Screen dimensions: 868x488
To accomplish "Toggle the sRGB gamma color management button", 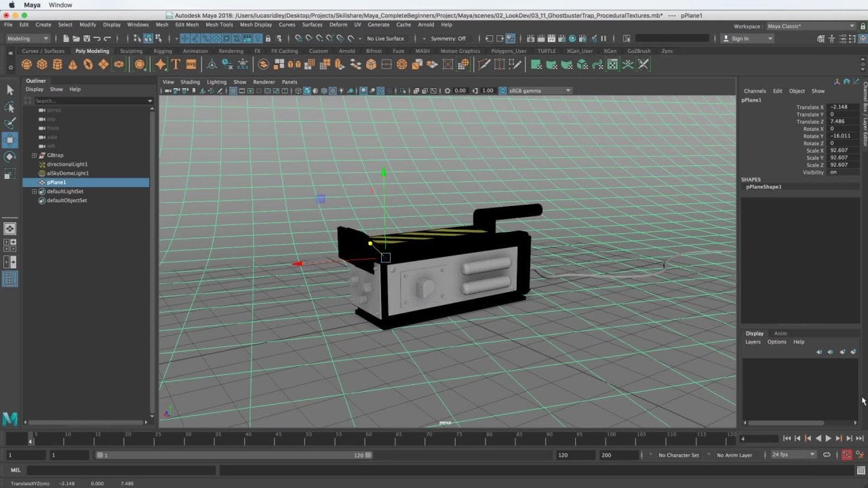I will click(502, 91).
